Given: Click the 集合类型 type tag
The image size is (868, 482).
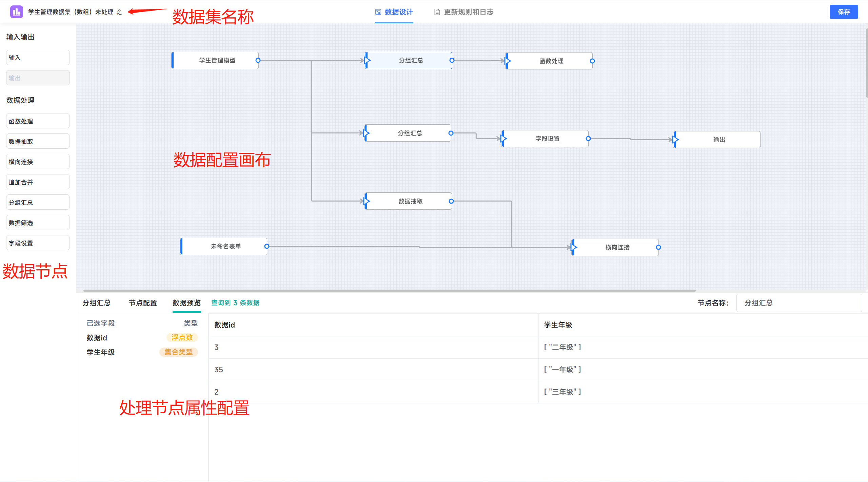Looking at the screenshot, I should point(179,352).
